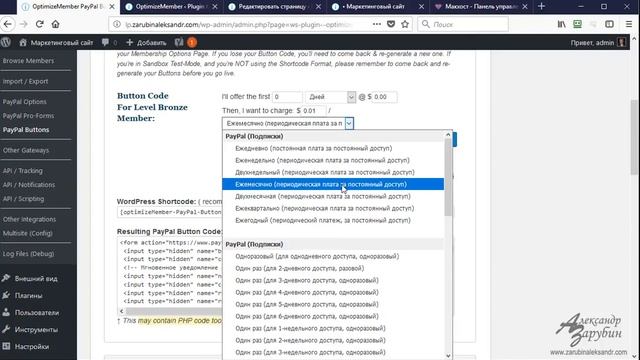Click Привет, admin greeting
Screen dimensions: 640x360
coord(592,42)
